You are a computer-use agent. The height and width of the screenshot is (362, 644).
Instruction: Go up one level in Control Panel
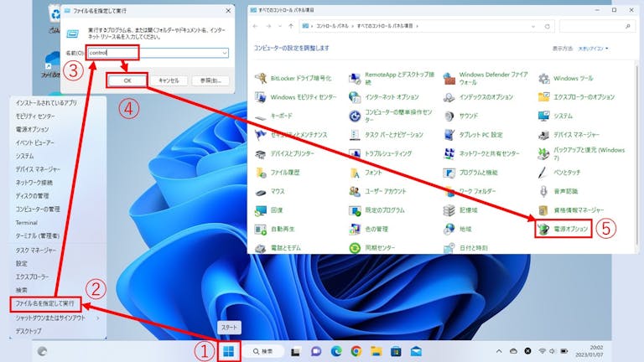click(x=291, y=26)
